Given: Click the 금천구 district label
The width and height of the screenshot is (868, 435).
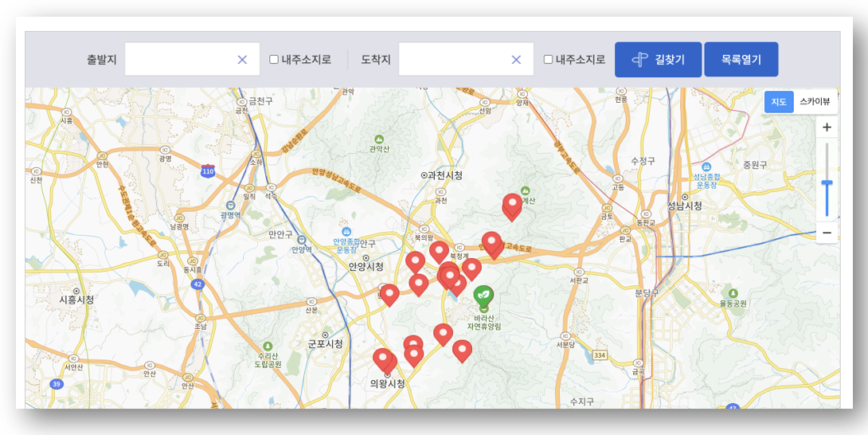Looking at the screenshot, I should 260,101.
